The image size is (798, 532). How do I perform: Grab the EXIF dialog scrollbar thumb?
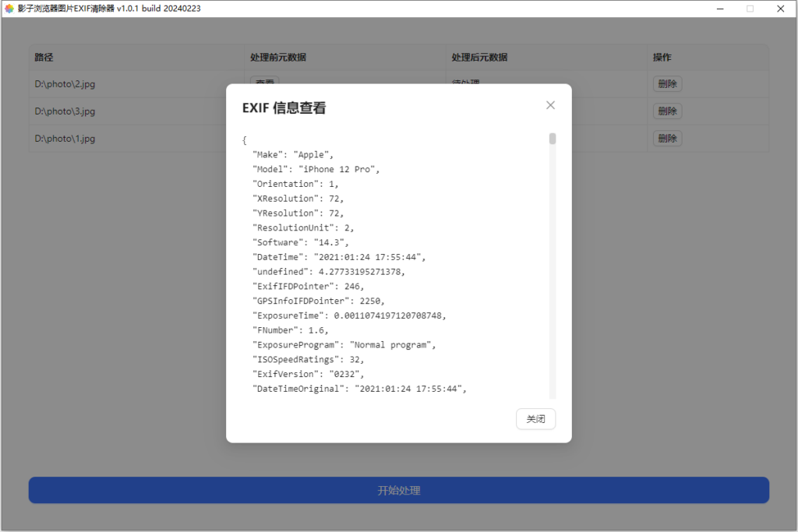point(553,139)
